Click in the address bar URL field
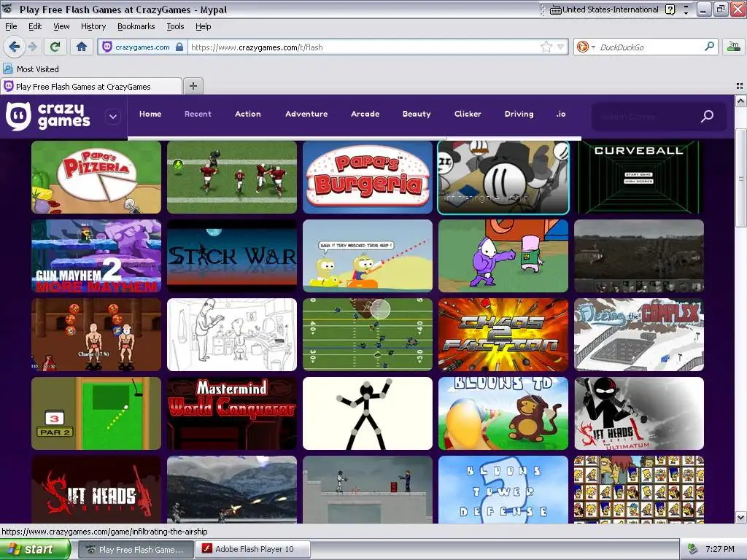747x560 pixels. [x=365, y=47]
